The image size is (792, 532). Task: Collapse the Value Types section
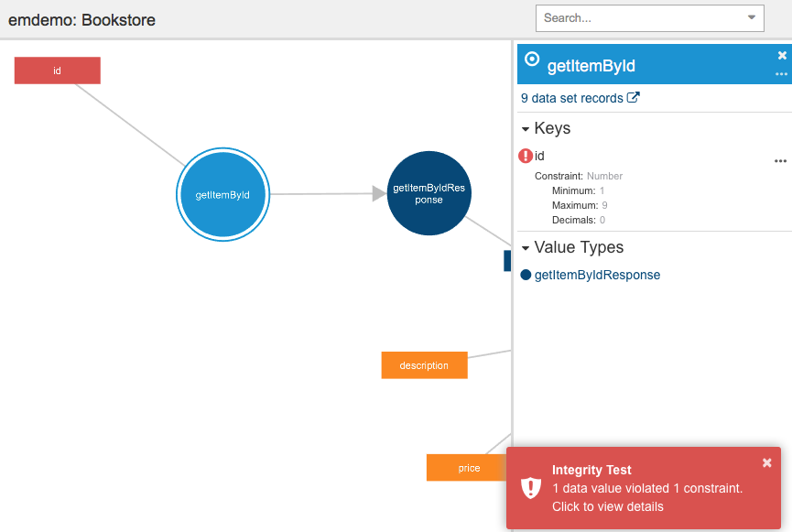point(526,248)
